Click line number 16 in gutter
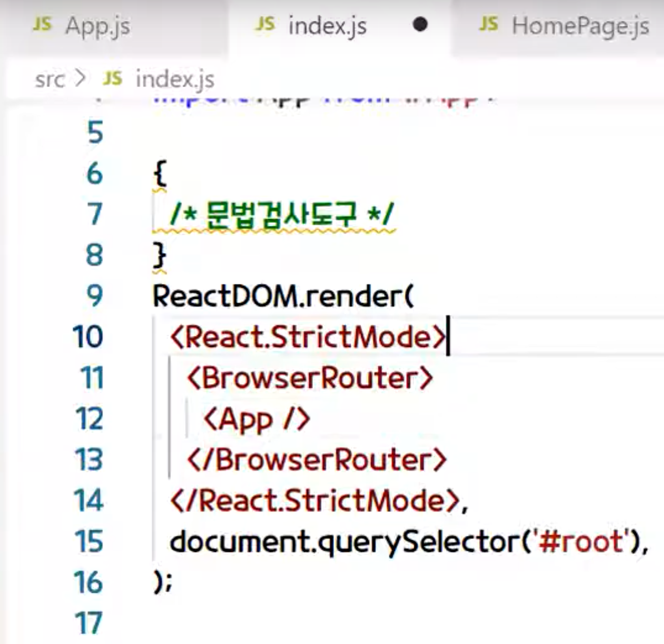This screenshot has height=644, width=664. pos(89,583)
